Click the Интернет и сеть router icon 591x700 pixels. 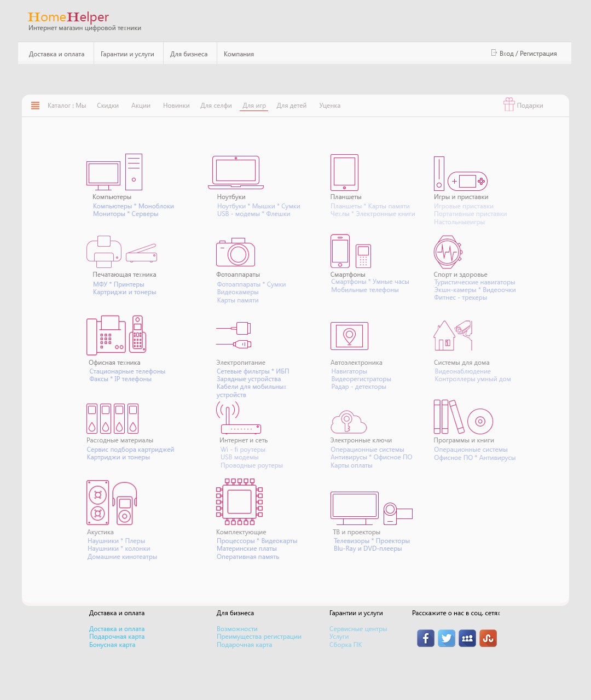pos(238,418)
